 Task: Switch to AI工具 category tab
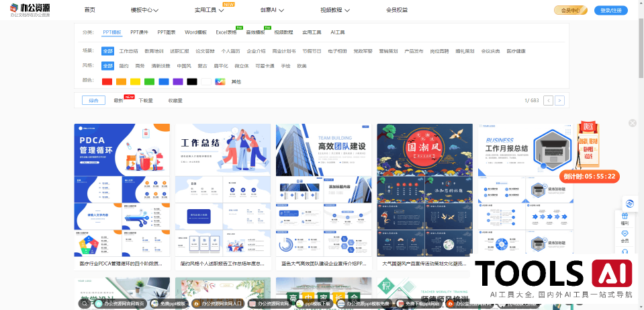pos(338,32)
